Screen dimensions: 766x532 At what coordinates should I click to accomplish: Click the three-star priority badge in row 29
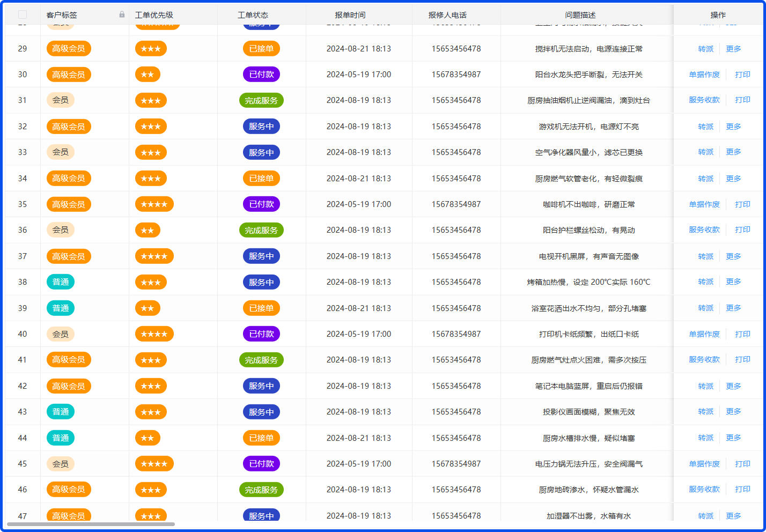coord(151,49)
